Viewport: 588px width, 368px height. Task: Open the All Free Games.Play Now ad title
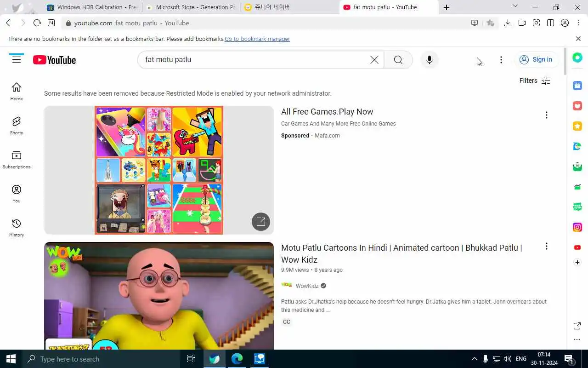327,112
